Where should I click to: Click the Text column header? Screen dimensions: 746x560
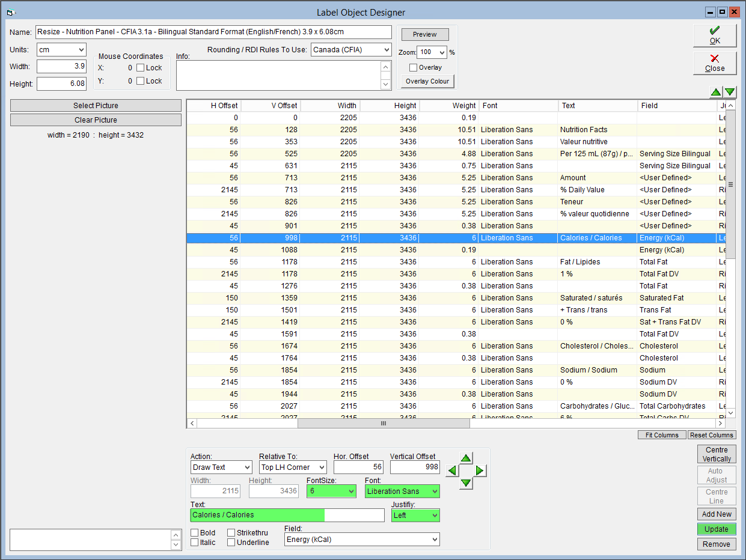598,106
